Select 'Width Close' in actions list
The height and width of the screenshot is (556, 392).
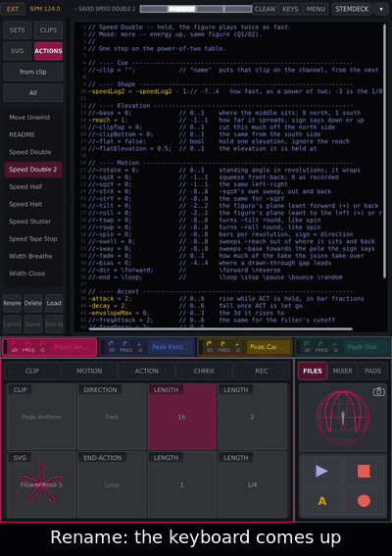tap(33, 274)
